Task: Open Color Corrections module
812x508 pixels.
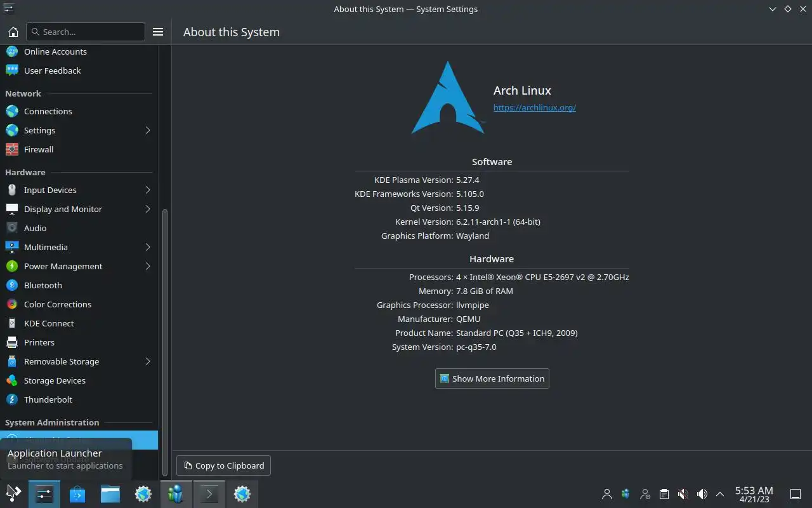Action: pos(79,304)
